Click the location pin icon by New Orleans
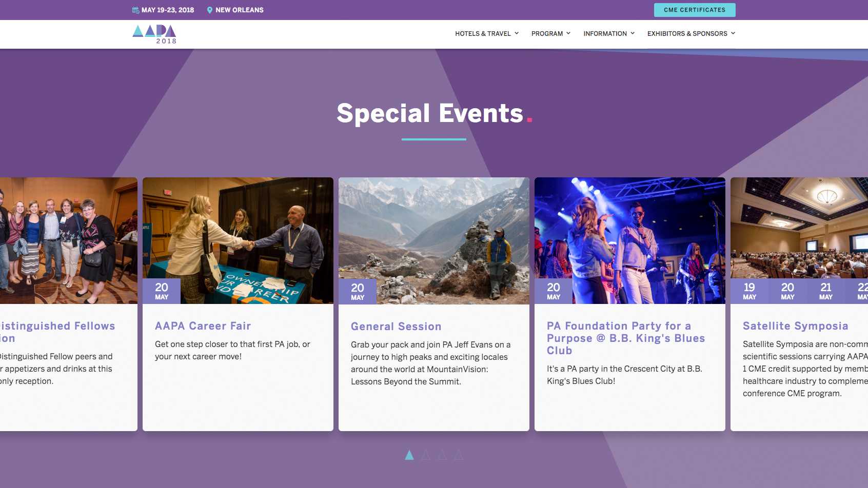Screen dimensions: 868x488 click(x=210, y=10)
